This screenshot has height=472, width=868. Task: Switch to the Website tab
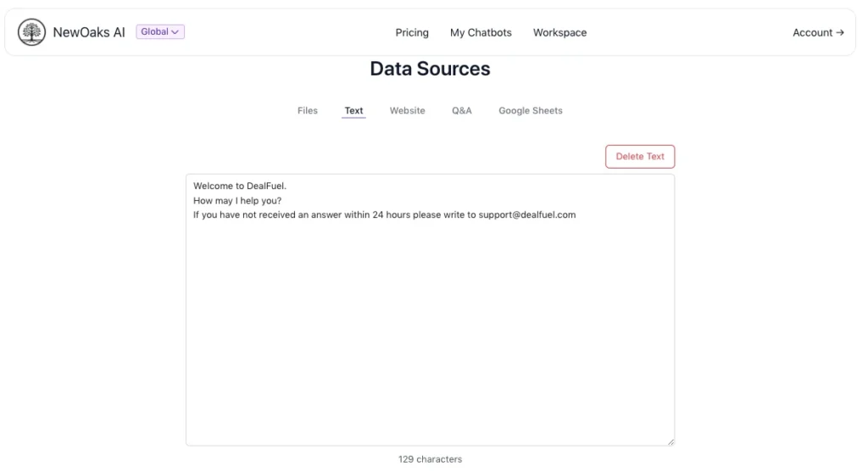(x=408, y=111)
